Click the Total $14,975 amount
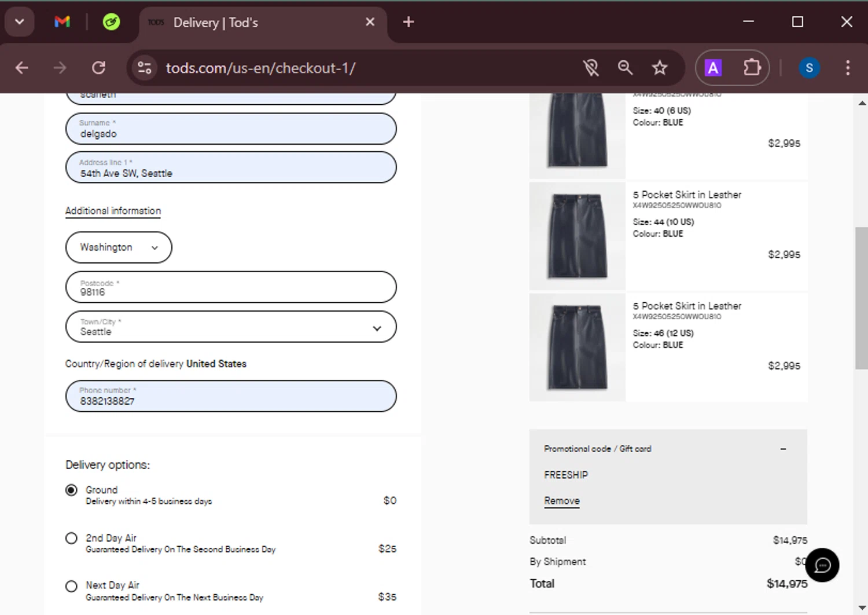The height and width of the screenshot is (615, 868). (x=787, y=584)
